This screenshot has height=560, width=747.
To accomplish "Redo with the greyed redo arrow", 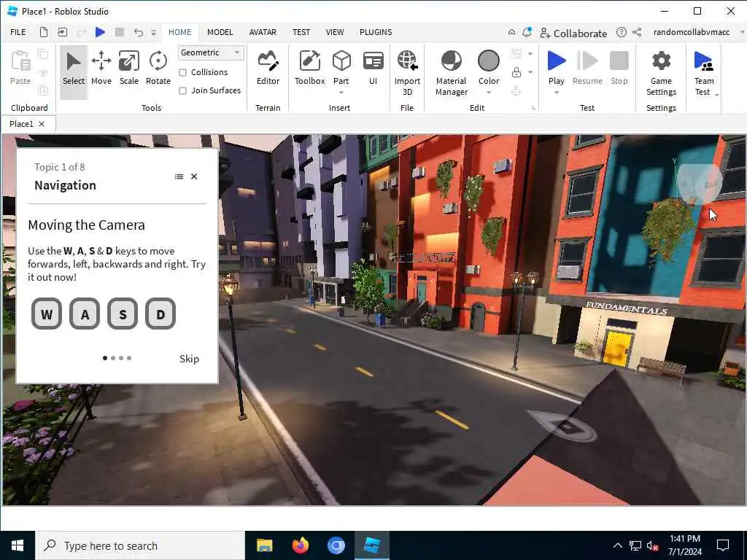I will [82, 32].
